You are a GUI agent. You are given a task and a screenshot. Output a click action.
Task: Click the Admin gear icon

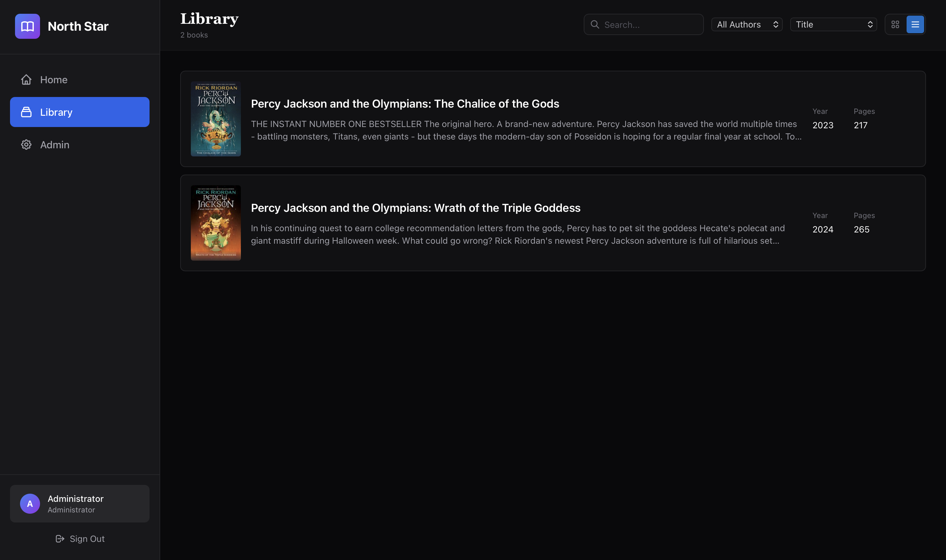[x=26, y=145]
